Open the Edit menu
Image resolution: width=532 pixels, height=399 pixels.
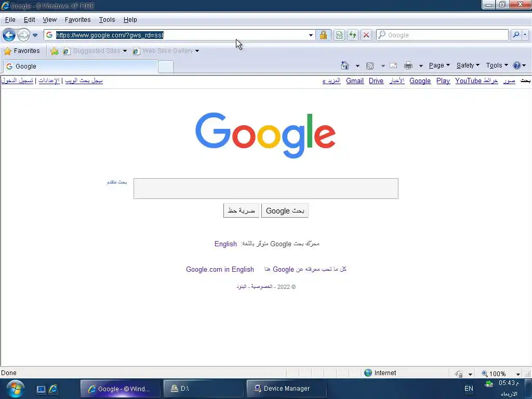click(x=29, y=20)
